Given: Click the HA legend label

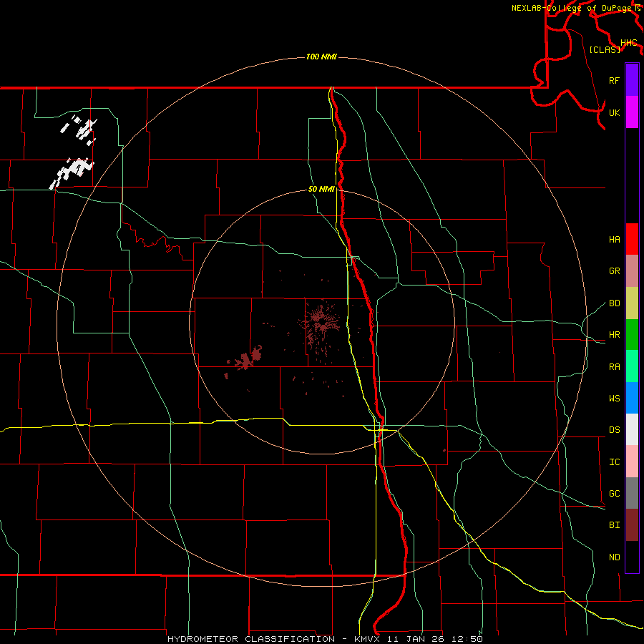Looking at the screenshot, I should (x=614, y=240).
